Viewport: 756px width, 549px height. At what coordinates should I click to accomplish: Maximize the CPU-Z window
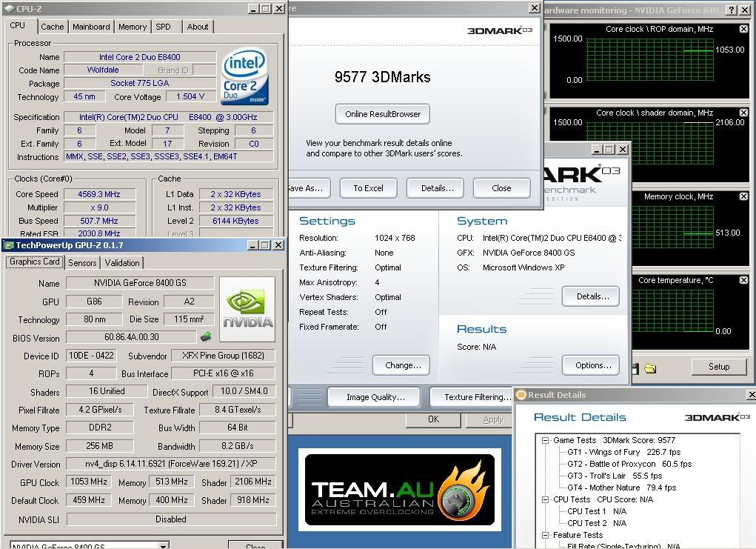[266, 9]
